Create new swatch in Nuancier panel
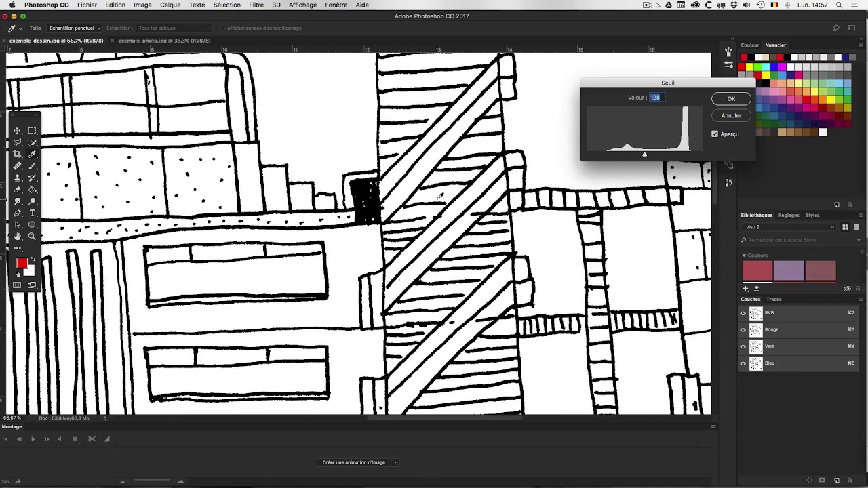The image size is (868, 488). click(x=837, y=205)
